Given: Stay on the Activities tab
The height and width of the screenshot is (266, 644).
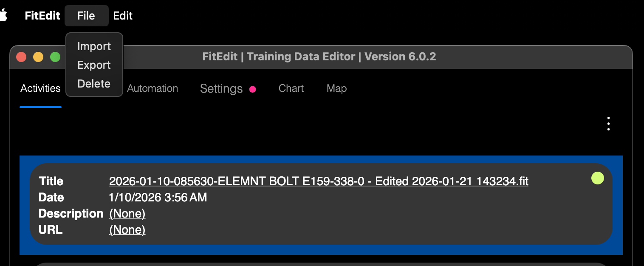Looking at the screenshot, I should tap(40, 88).
